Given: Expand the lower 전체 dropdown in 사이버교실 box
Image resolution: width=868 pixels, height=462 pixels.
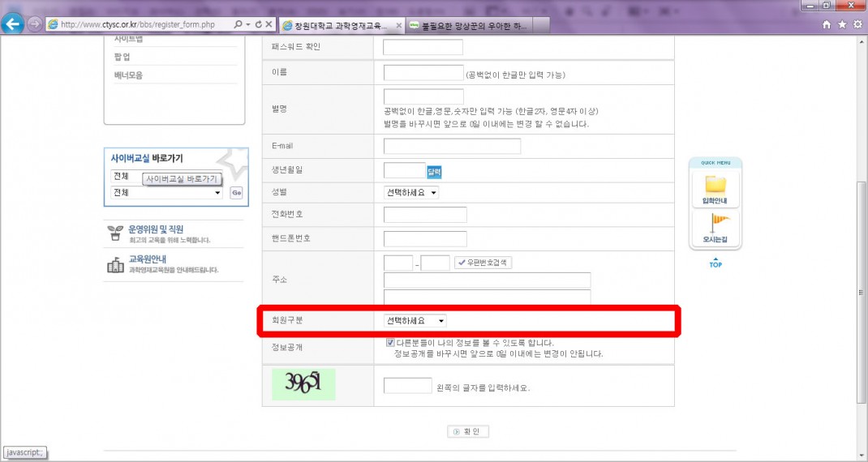Looking at the screenshot, I should click(166, 193).
